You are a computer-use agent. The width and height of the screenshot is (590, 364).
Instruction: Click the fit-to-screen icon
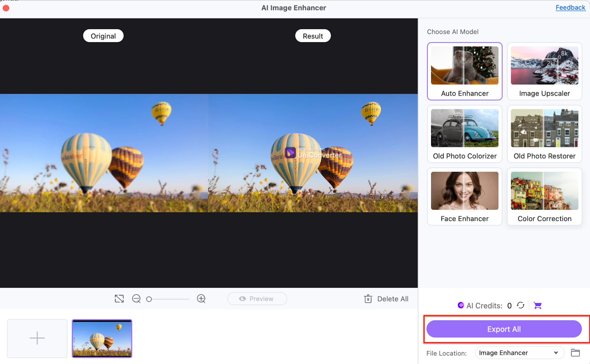[x=119, y=299]
